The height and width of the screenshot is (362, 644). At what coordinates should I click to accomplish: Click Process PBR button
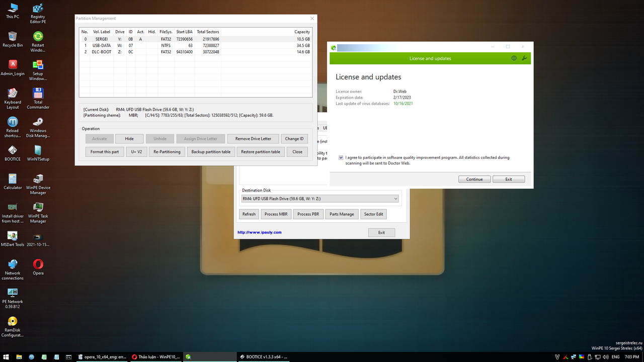[x=308, y=214]
